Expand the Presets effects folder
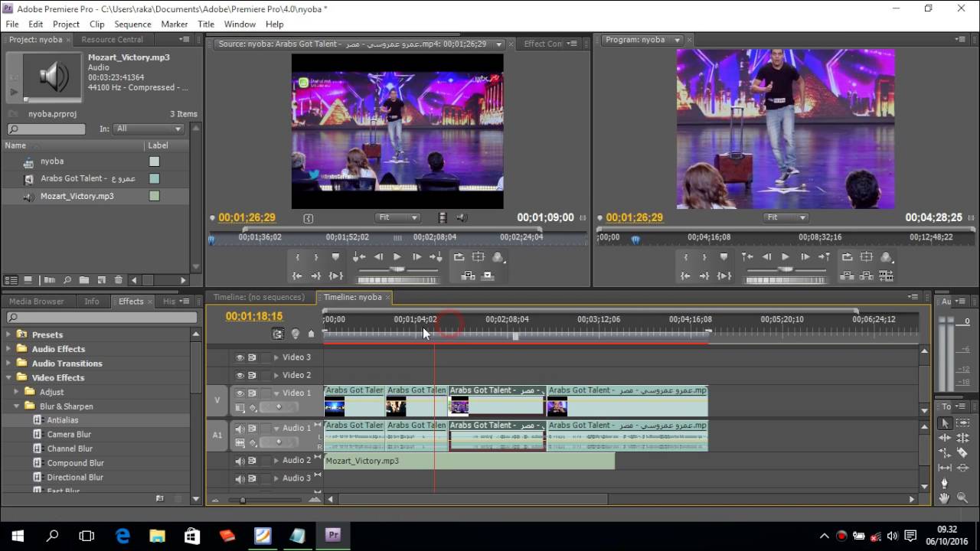 (x=9, y=334)
